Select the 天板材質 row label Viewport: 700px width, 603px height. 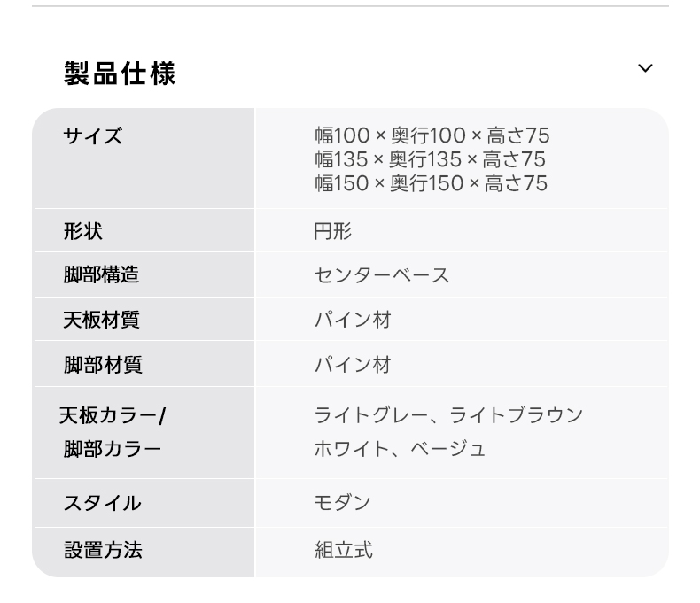pyautogui.click(x=101, y=320)
